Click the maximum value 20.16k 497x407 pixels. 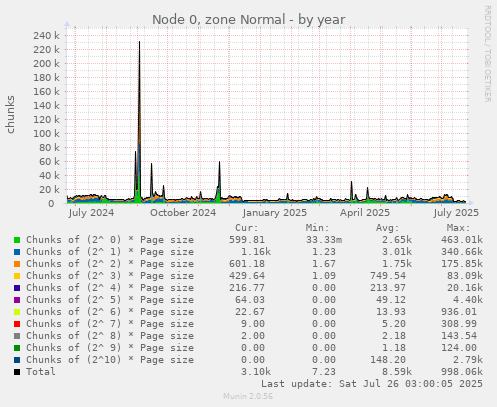[x=465, y=288]
